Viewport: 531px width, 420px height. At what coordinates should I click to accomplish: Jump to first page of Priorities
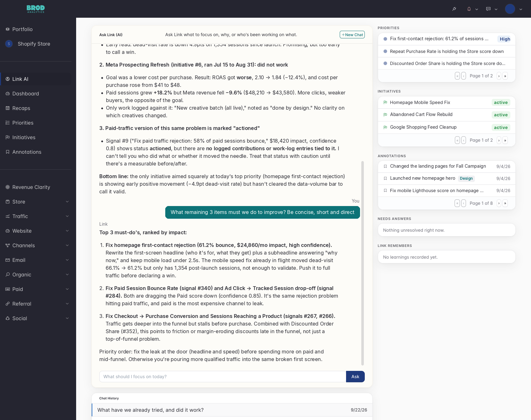click(457, 76)
